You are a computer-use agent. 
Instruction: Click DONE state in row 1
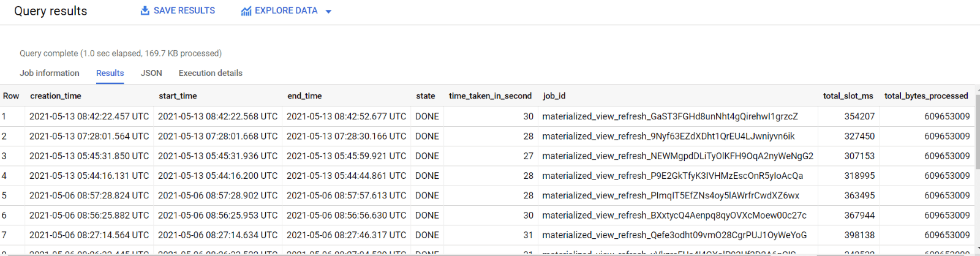pyautogui.click(x=427, y=116)
